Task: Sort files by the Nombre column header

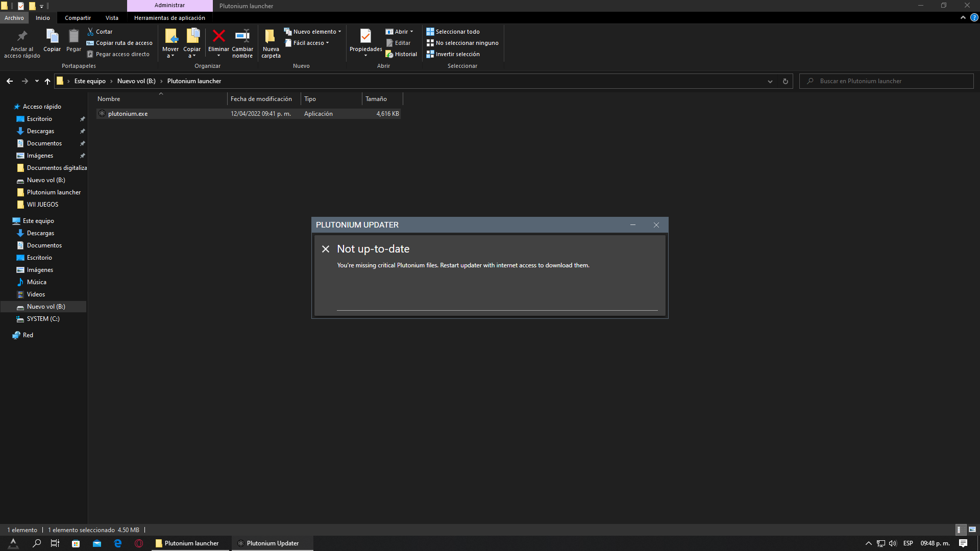Action: pyautogui.click(x=161, y=99)
